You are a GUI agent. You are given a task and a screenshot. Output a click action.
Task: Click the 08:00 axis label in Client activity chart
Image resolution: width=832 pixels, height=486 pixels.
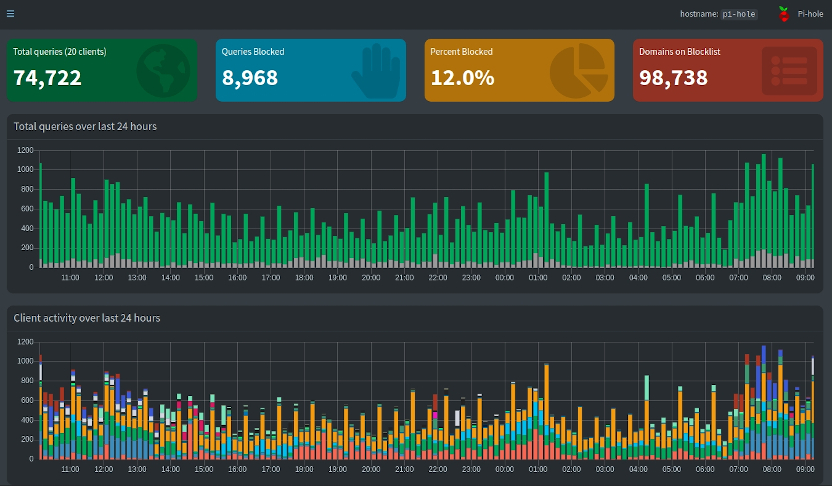pyautogui.click(x=771, y=468)
